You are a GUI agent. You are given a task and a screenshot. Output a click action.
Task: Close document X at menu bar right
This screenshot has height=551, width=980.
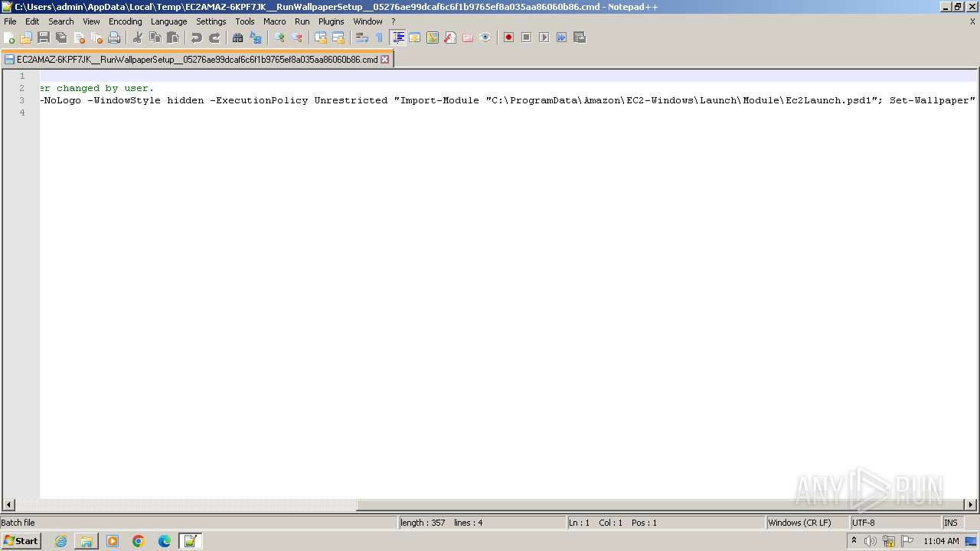972,21
